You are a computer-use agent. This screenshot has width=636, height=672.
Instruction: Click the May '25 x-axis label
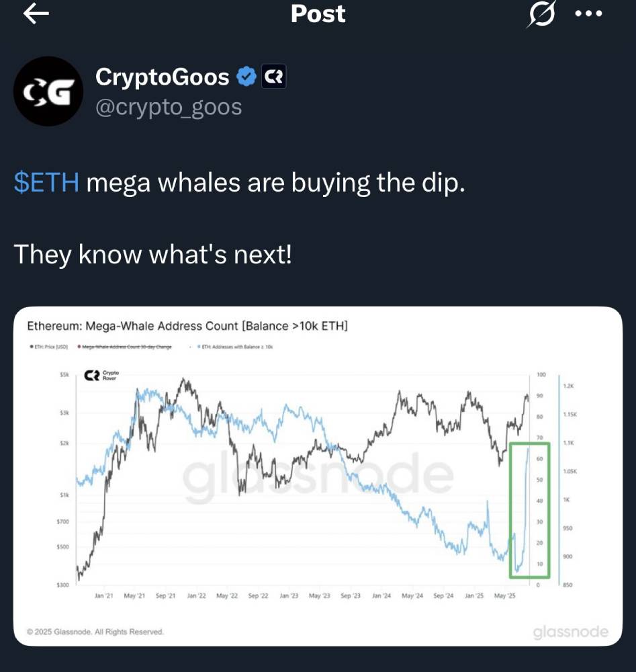pyautogui.click(x=505, y=595)
